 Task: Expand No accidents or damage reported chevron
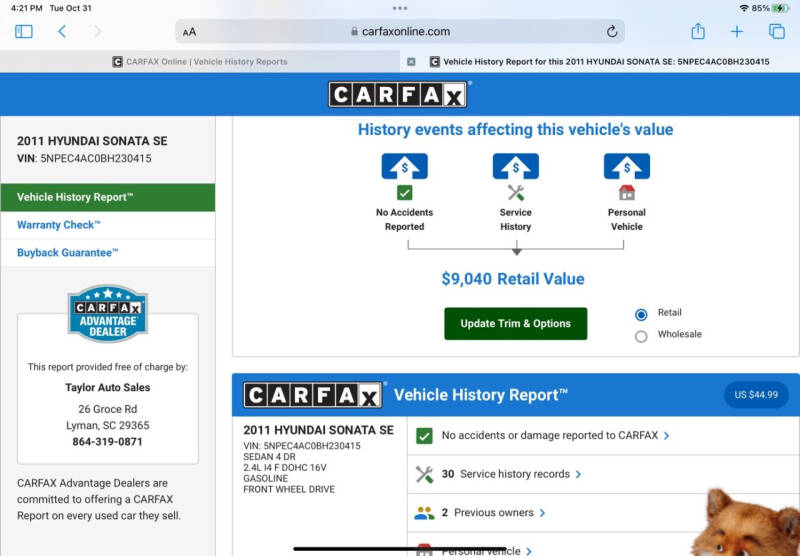[x=666, y=436]
